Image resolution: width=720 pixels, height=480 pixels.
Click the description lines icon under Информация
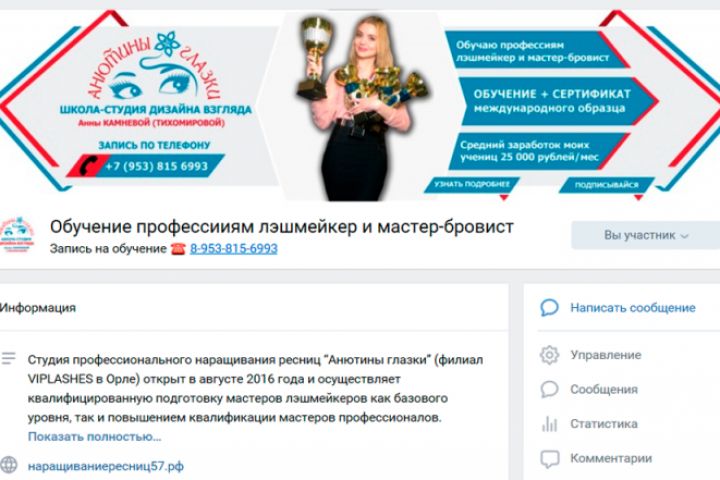pos(8,358)
